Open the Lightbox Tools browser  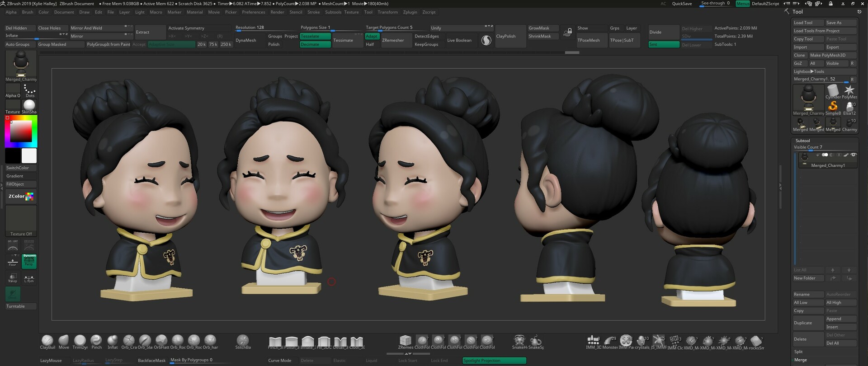coord(825,71)
